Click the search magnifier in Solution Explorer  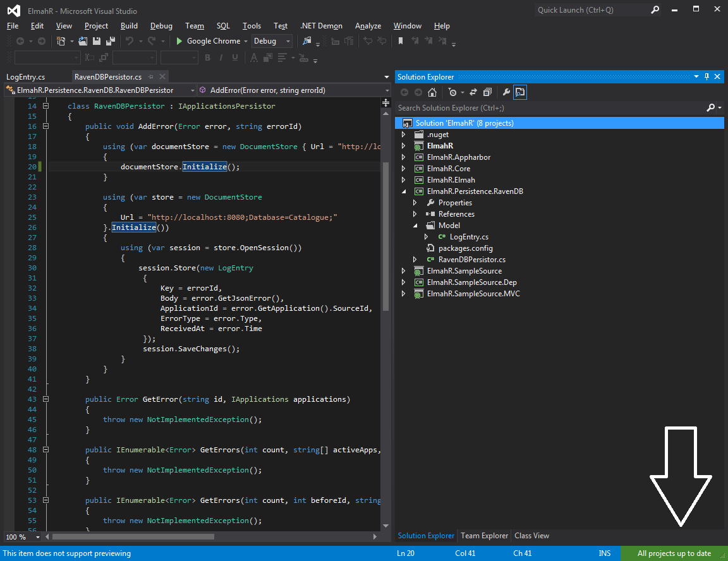click(x=710, y=107)
